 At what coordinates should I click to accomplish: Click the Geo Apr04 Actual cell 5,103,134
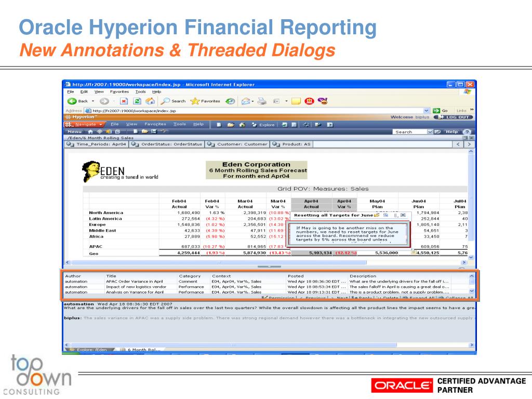320,253
